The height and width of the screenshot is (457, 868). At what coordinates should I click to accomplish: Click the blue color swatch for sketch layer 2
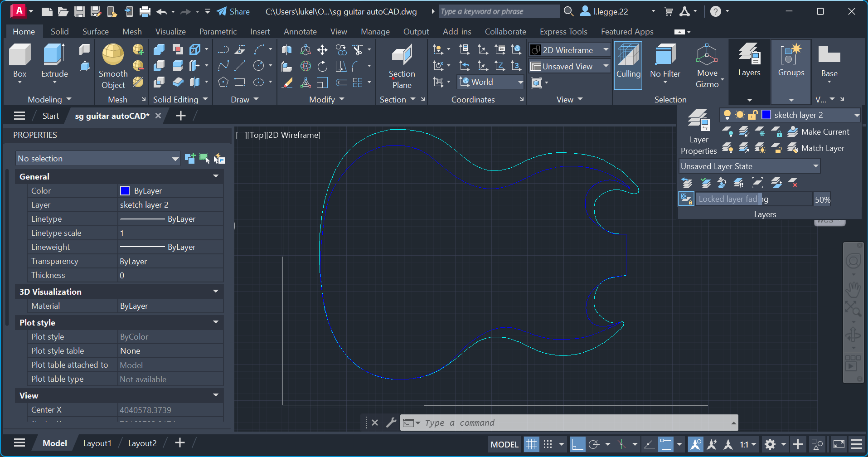(766, 115)
